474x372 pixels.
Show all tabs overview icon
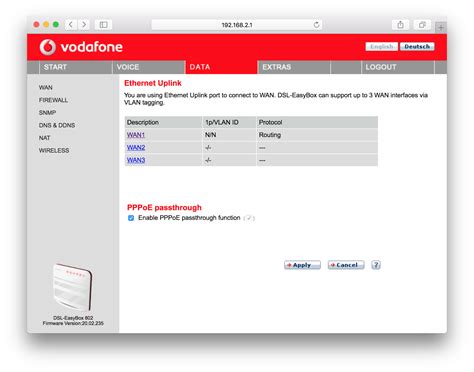[x=422, y=25]
